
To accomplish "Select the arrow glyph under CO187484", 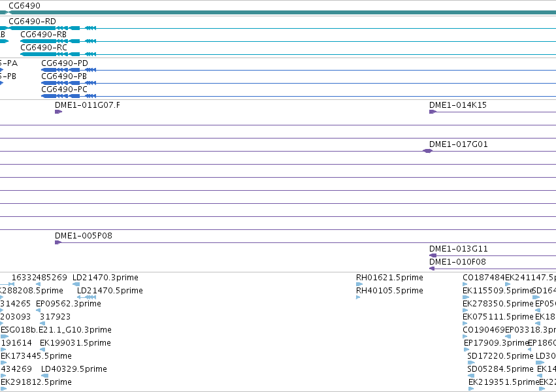I will point(465,284).
